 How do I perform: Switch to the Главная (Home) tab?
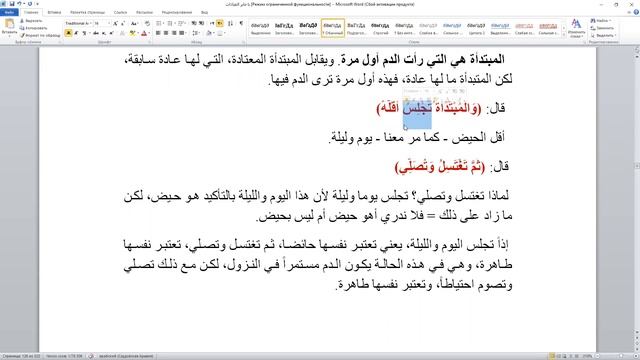click(x=31, y=12)
